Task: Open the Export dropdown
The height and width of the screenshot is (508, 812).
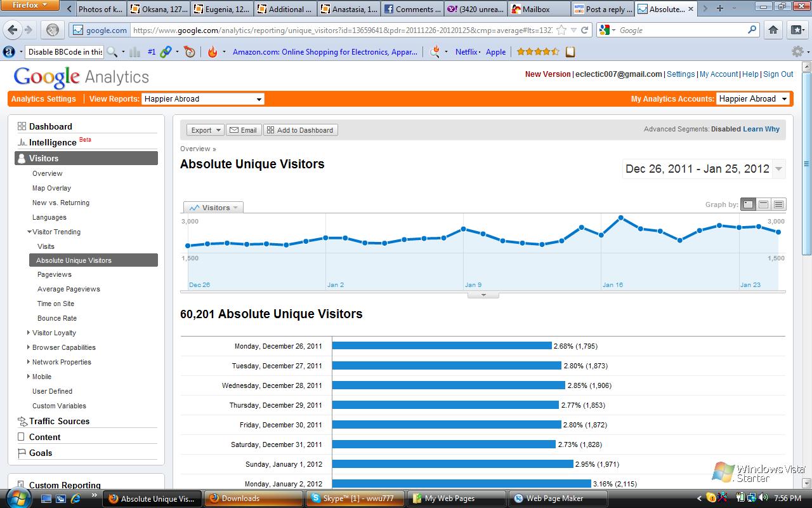Action: pos(205,130)
